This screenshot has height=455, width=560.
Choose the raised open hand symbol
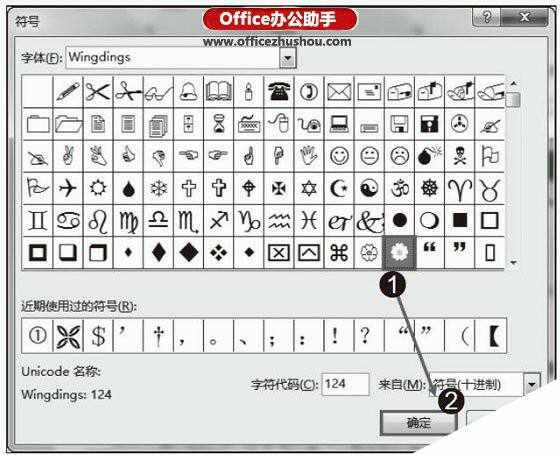(x=309, y=156)
